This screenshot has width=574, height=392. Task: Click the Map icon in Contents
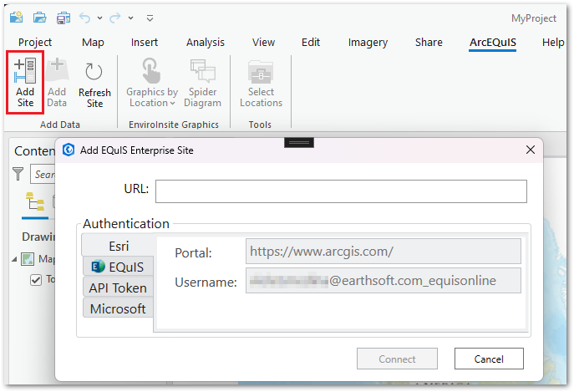28,258
